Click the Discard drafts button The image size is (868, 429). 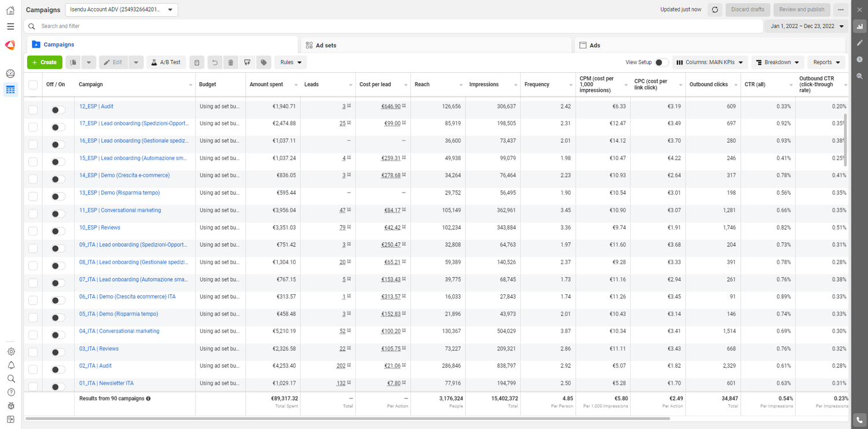748,10
